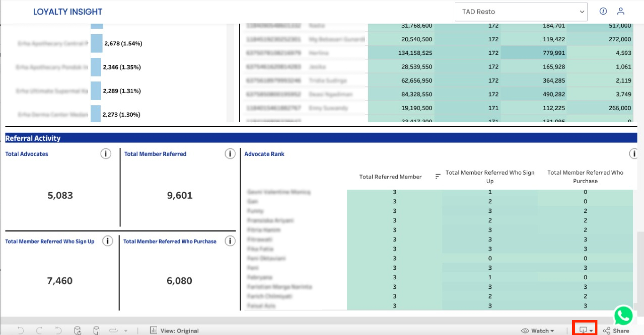The width and height of the screenshot is (644, 335).
Task: Open the WhatsApp chat bubble
Action: [623, 316]
